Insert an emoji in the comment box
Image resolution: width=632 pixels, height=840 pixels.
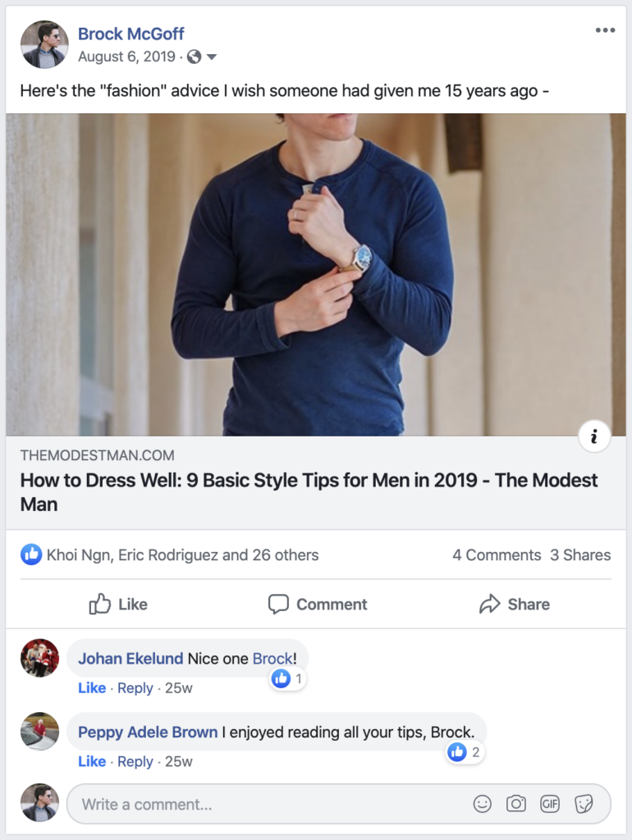483,804
